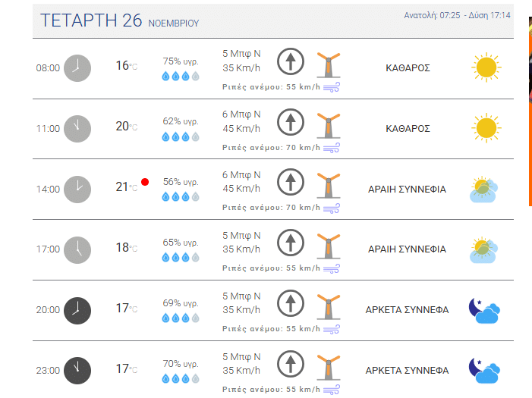Click the wind direction arrow at 14:00
The image size is (532, 398).
coord(289,182)
